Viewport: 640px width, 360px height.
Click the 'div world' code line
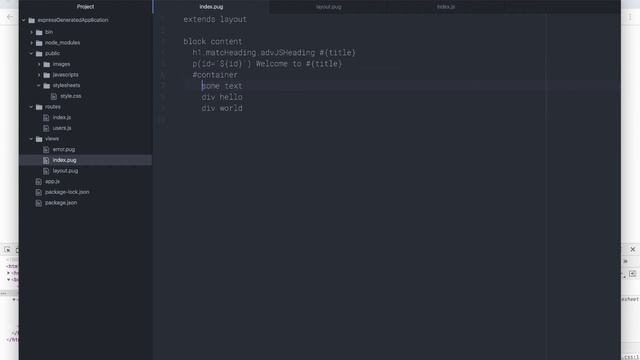(x=222, y=108)
